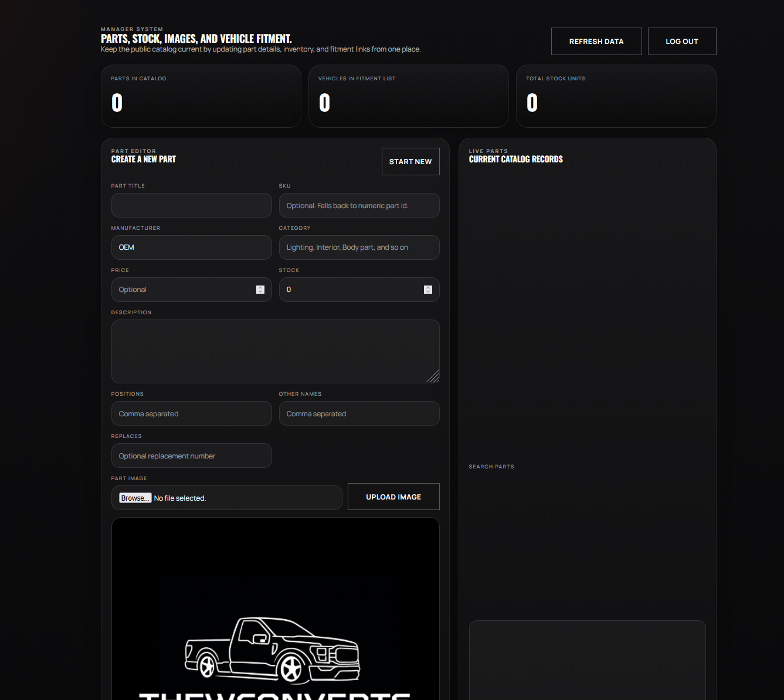Click the 'Current Catalog Records' heading
Screen dimensions: 784x700
tap(516, 159)
